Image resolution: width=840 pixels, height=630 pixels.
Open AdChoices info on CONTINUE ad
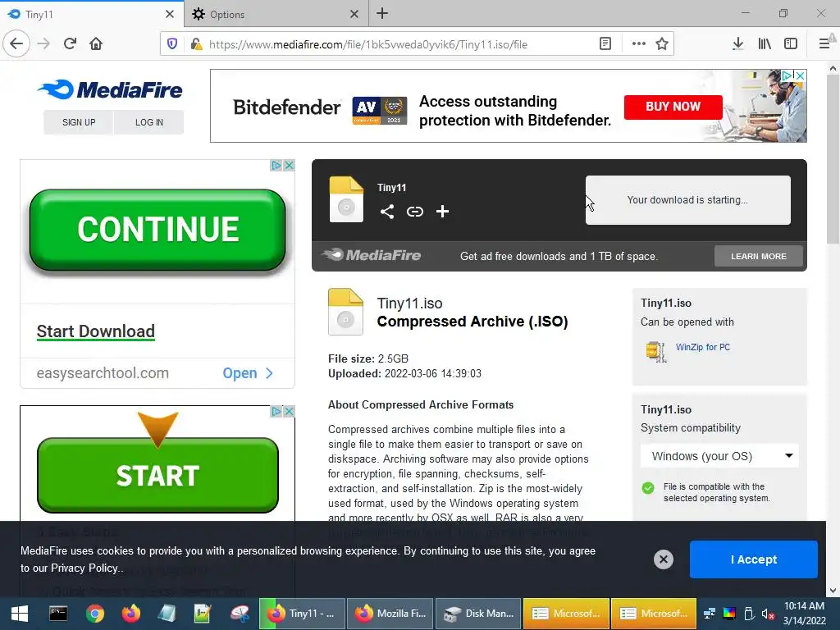click(276, 166)
